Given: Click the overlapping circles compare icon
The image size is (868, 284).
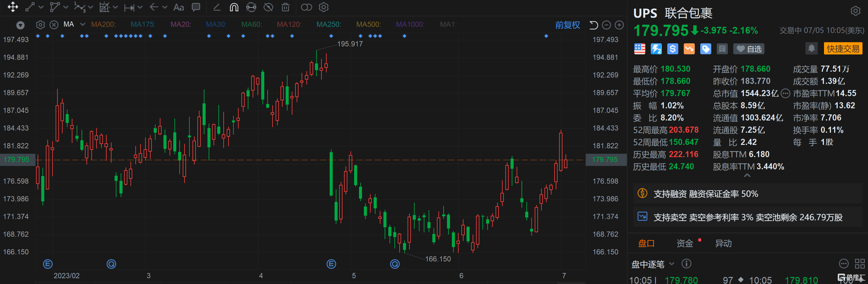Looking at the screenshot, I should (306, 7).
